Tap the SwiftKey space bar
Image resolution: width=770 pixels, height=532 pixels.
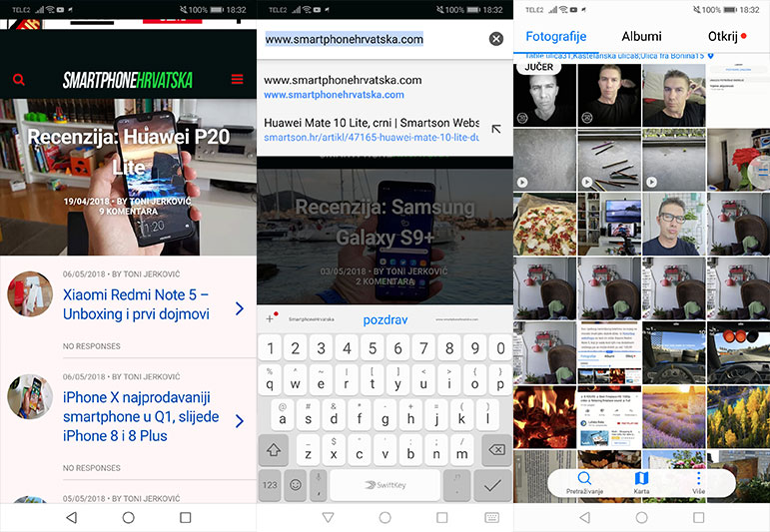385,485
